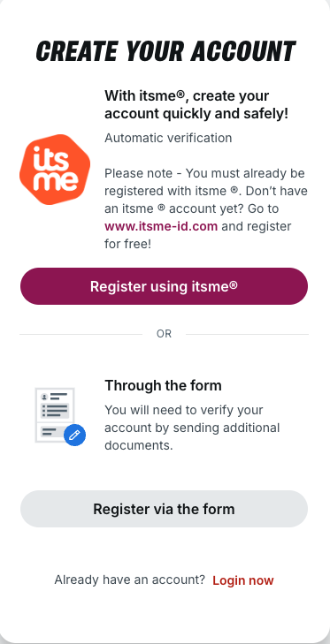The width and height of the screenshot is (330, 644).
Task: Click the CREATE YOUR ACCOUNT heading
Action: click(x=165, y=51)
